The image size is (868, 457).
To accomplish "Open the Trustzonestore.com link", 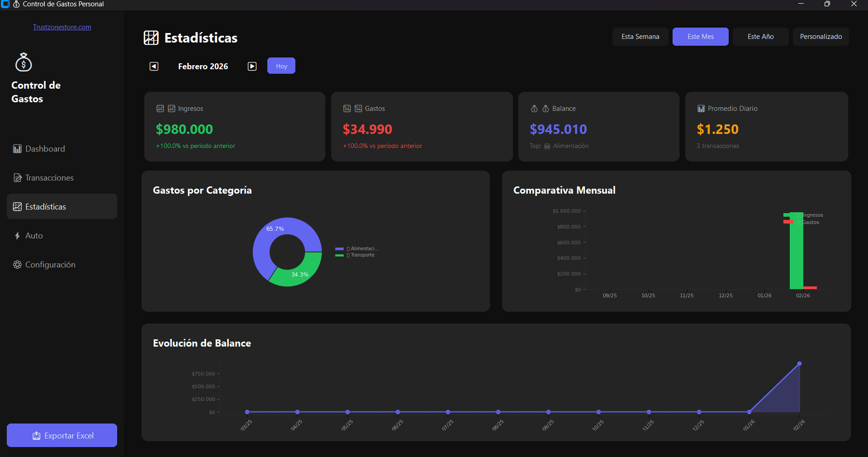I will click(x=62, y=27).
